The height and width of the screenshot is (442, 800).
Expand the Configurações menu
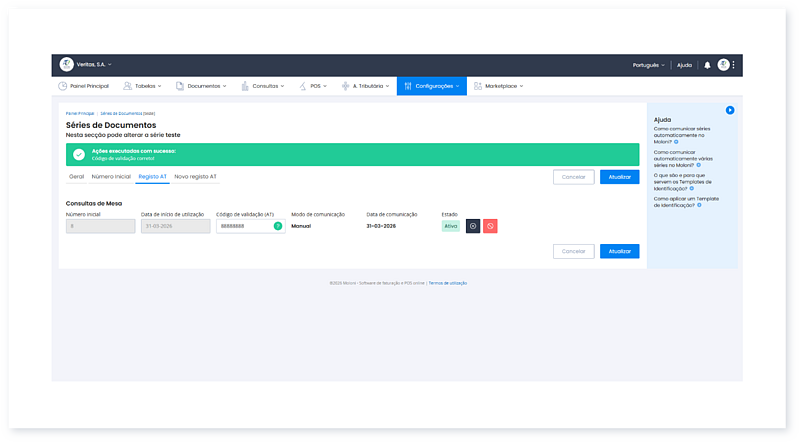432,86
